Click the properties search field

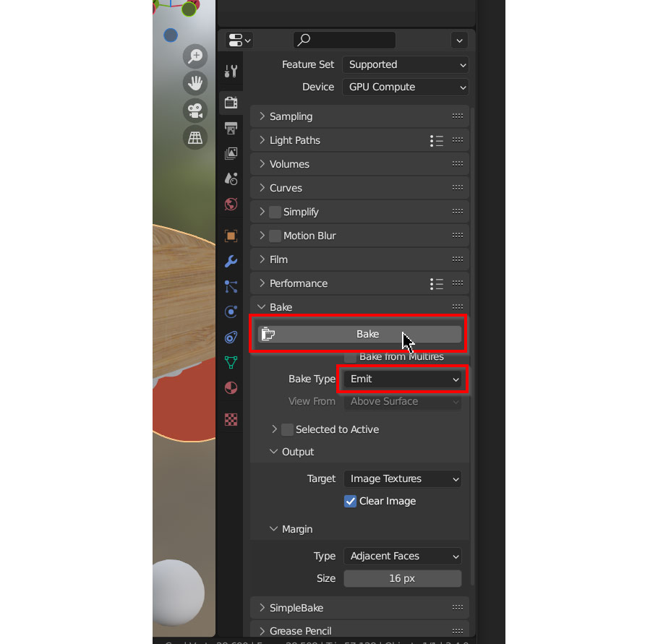pos(344,40)
